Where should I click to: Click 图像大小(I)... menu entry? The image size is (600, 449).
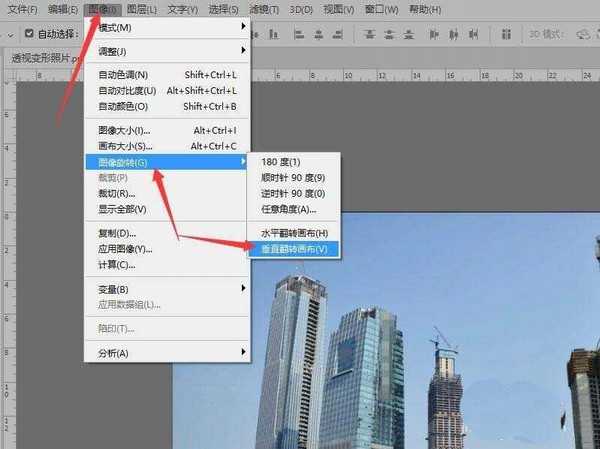(165, 130)
